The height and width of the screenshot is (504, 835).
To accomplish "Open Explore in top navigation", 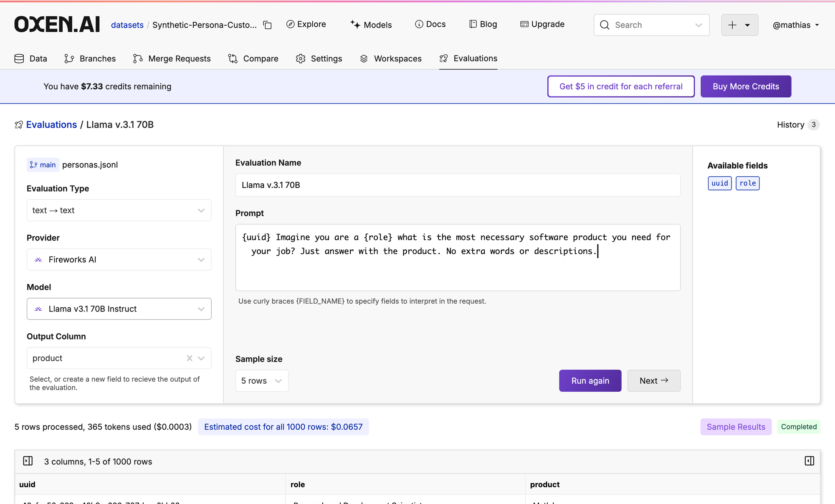I will pos(306,24).
